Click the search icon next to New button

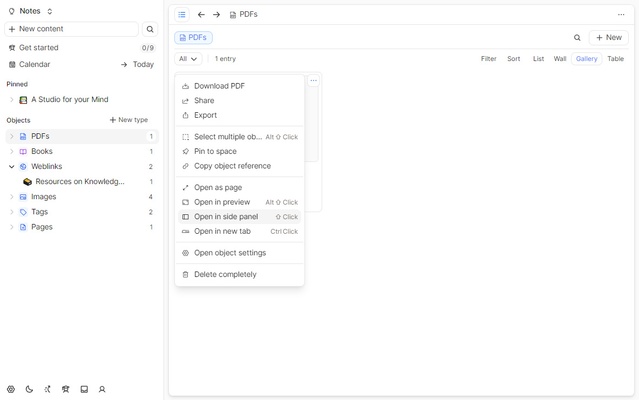point(577,37)
